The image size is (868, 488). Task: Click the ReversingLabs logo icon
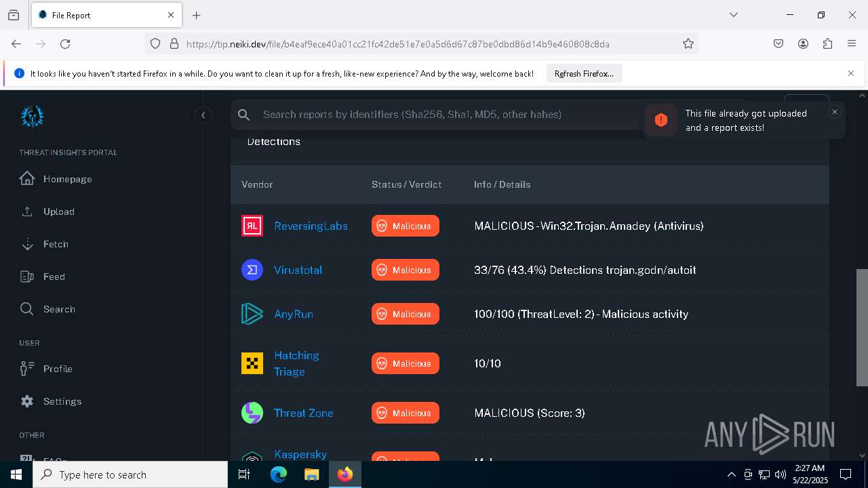(252, 226)
